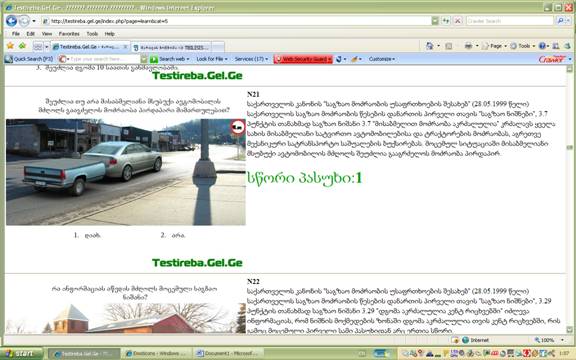Click the Windows Start button
Screen dimensions: 576x360
tap(21, 354)
